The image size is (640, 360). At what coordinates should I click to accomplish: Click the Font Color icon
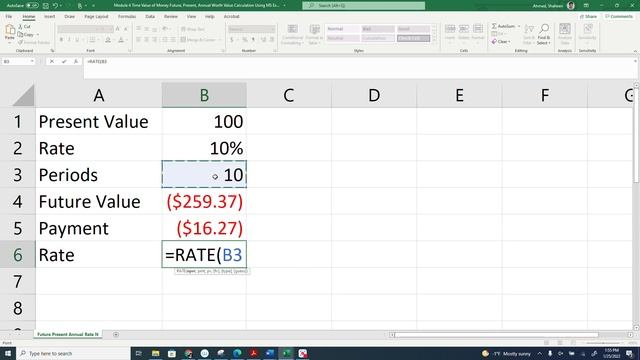coord(121,40)
